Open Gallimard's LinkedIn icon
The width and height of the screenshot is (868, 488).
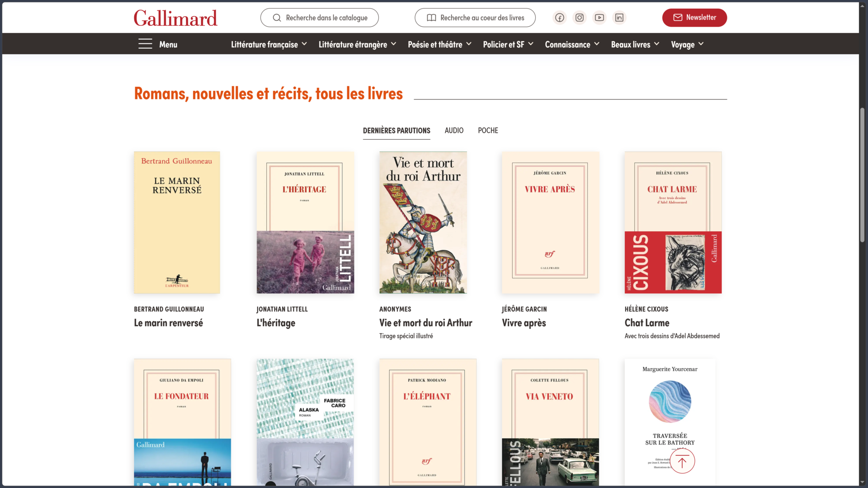[x=619, y=18]
